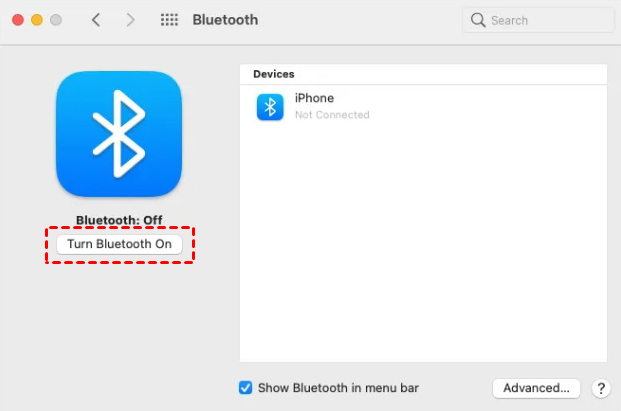
Task: Close the window with red button
Action: click(18, 20)
